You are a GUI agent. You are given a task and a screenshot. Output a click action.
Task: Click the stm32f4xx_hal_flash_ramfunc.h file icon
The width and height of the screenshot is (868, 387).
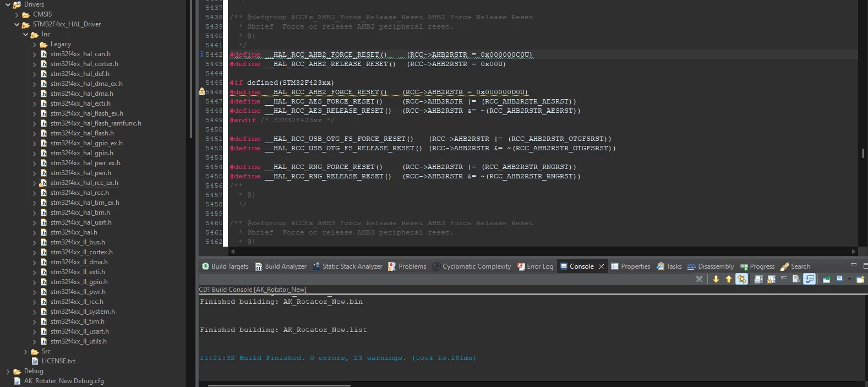[x=43, y=123]
